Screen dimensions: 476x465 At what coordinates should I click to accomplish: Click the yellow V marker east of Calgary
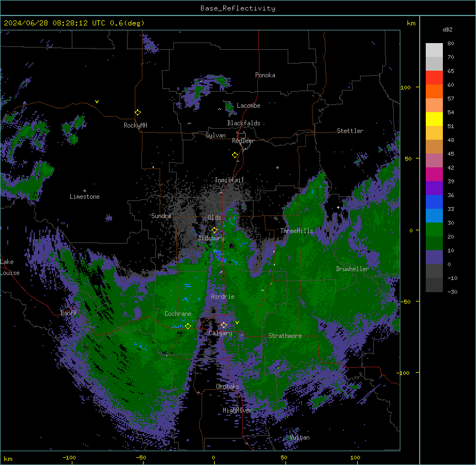click(237, 323)
